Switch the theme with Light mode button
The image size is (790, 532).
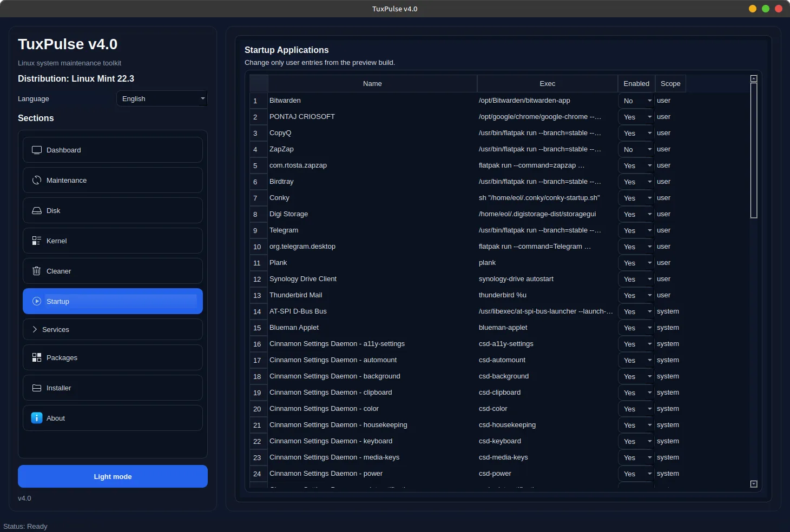point(113,476)
